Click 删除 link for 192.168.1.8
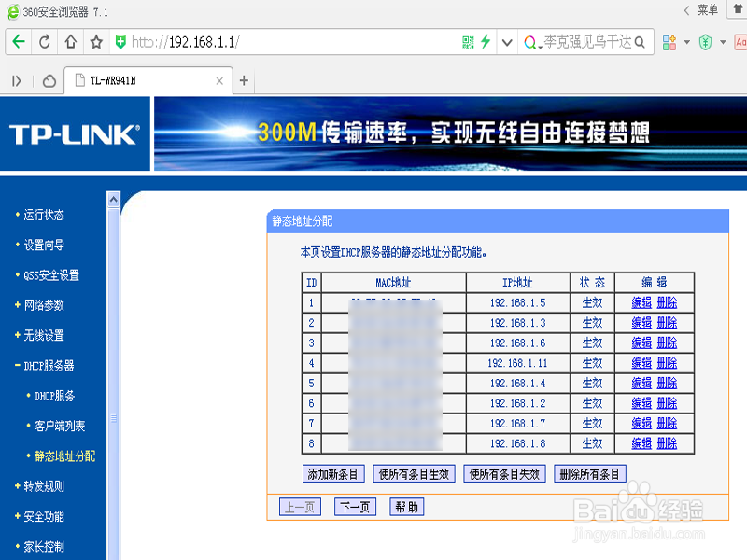 click(667, 444)
